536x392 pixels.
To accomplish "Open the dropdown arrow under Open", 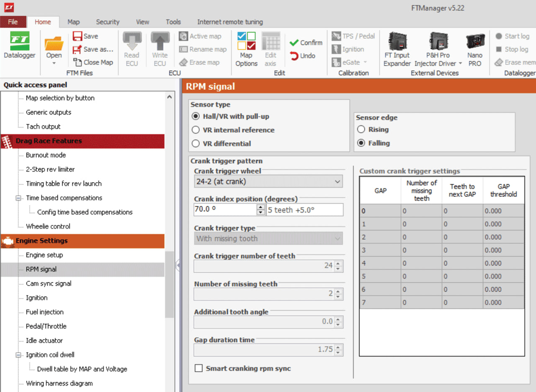I will pyautogui.click(x=54, y=63).
